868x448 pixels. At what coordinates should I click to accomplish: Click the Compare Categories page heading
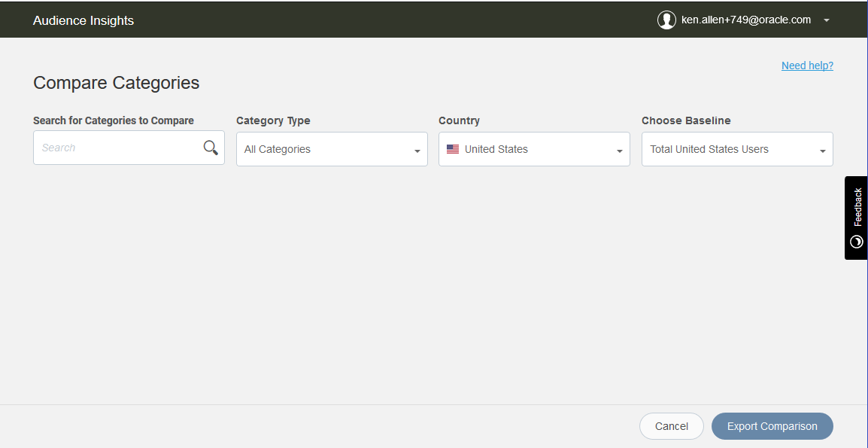[117, 83]
